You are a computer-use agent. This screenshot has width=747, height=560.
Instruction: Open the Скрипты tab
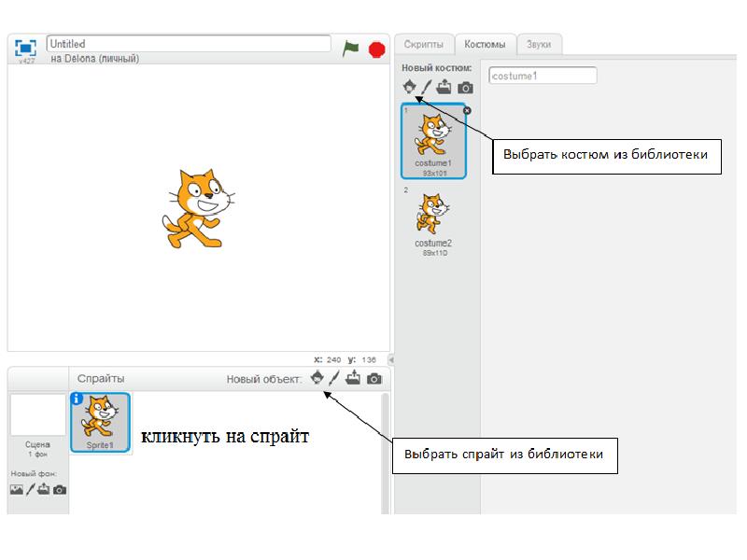(x=423, y=44)
